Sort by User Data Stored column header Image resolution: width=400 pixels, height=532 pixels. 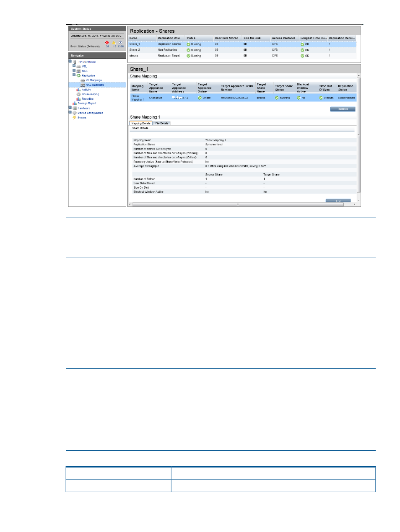(228, 38)
